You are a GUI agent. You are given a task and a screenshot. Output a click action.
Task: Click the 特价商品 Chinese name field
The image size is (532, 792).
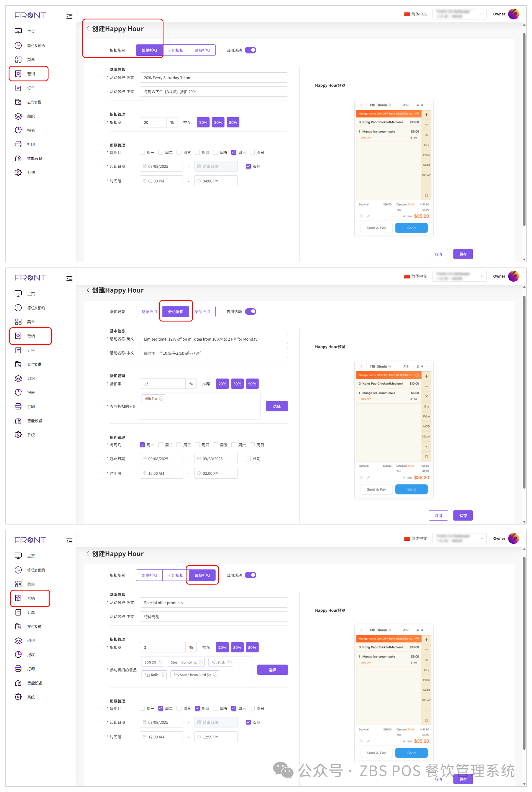click(x=214, y=617)
